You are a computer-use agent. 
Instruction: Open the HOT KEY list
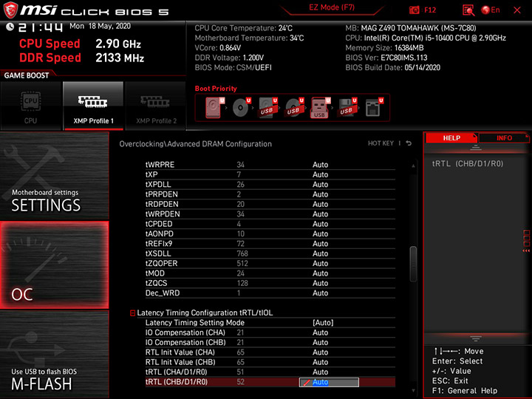tap(381, 143)
